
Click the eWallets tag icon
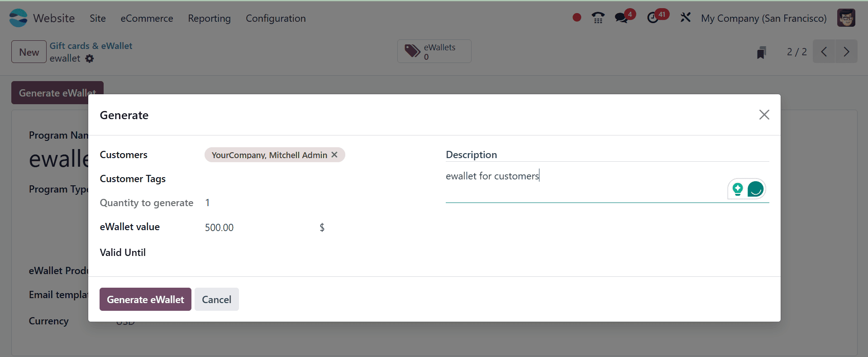click(412, 51)
